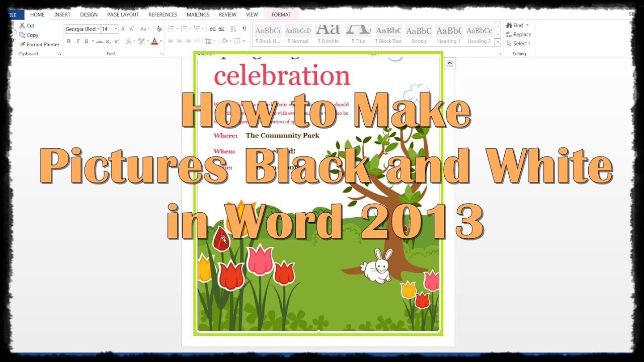The height and width of the screenshot is (362, 644).
Task: Decrease paragraph indent
Action: click(x=213, y=29)
